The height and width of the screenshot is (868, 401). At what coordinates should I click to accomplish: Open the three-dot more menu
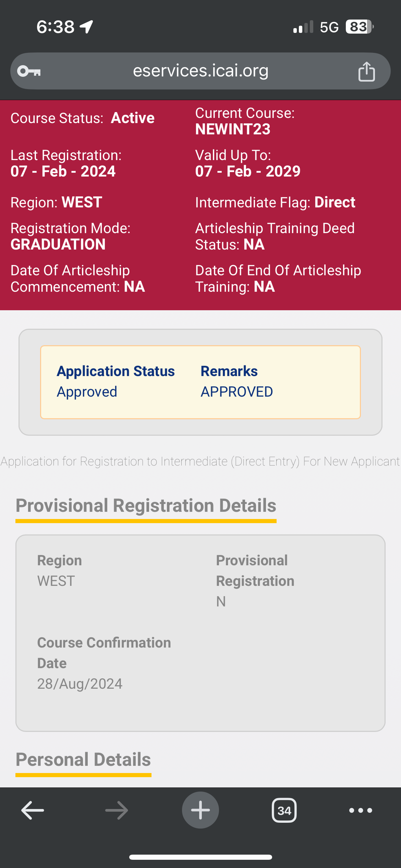point(360,810)
